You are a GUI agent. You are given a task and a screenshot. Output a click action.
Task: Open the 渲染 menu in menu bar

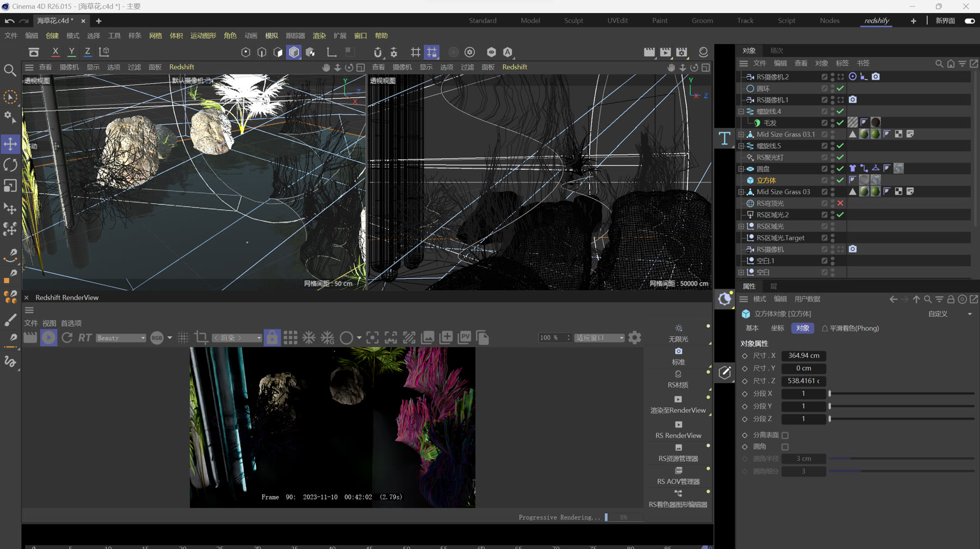tap(319, 36)
